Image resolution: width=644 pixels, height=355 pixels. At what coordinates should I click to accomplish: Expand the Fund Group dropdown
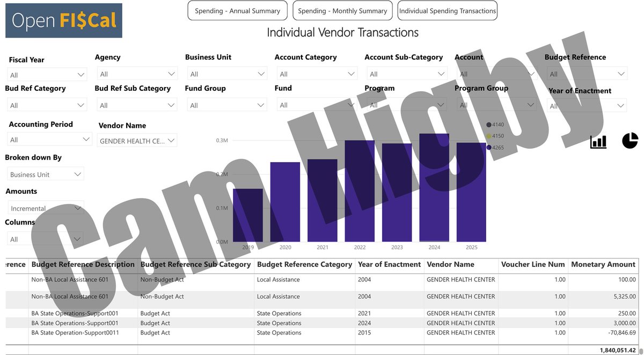click(x=227, y=105)
